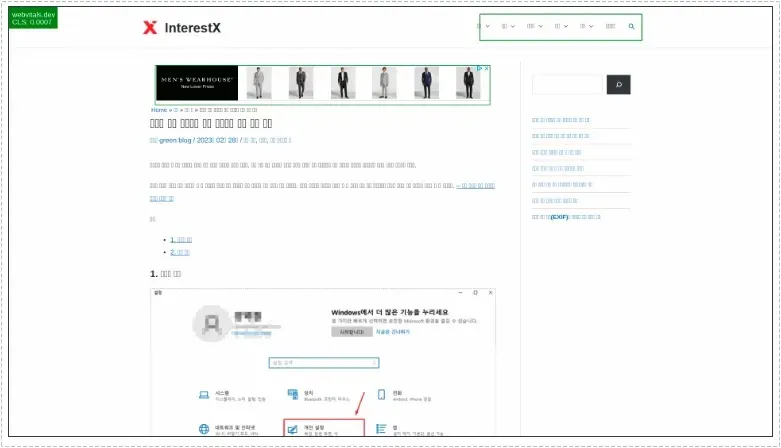This screenshot has width=781, height=448.
Task: Click the Men's Wearhouse ad logo
Action: [x=197, y=83]
